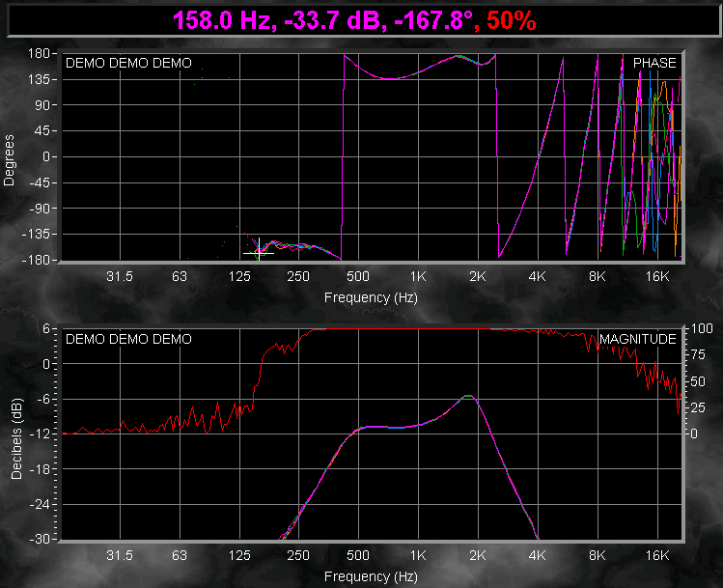The width and height of the screenshot is (723, 588).
Task: Click the 'Decibels (dB)' vertical axis label
Action: coord(16,438)
